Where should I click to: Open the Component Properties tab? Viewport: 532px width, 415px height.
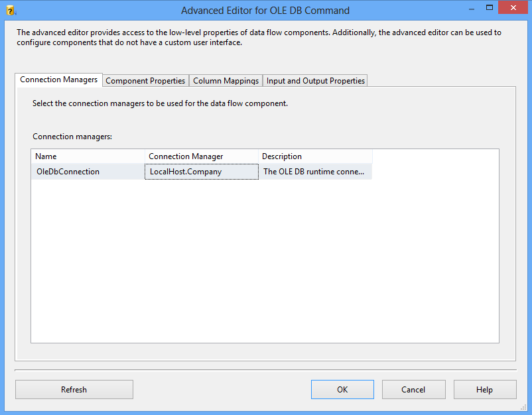click(x=145, y=81)
